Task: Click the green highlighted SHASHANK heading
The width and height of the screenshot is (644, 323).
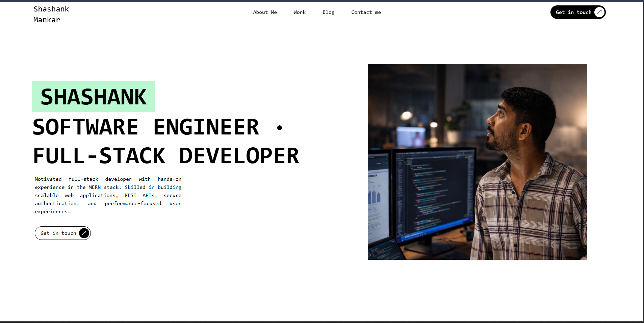Action: (x=94, y=97)
